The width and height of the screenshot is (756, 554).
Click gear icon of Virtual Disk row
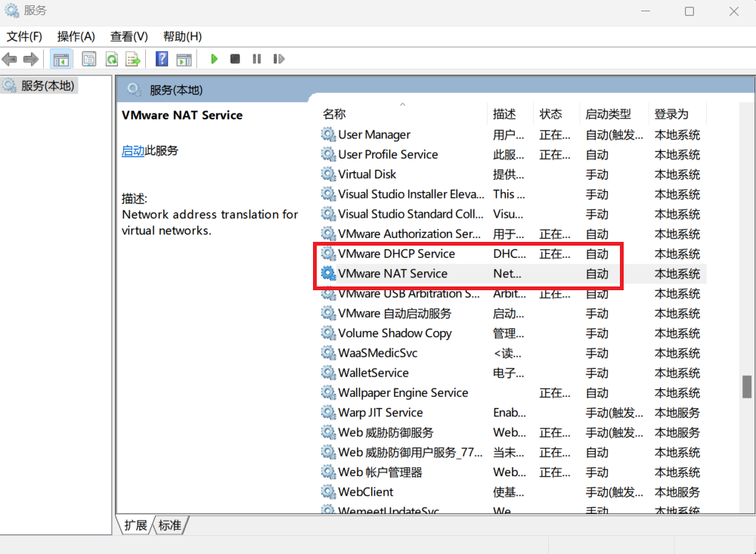(328, 174)
